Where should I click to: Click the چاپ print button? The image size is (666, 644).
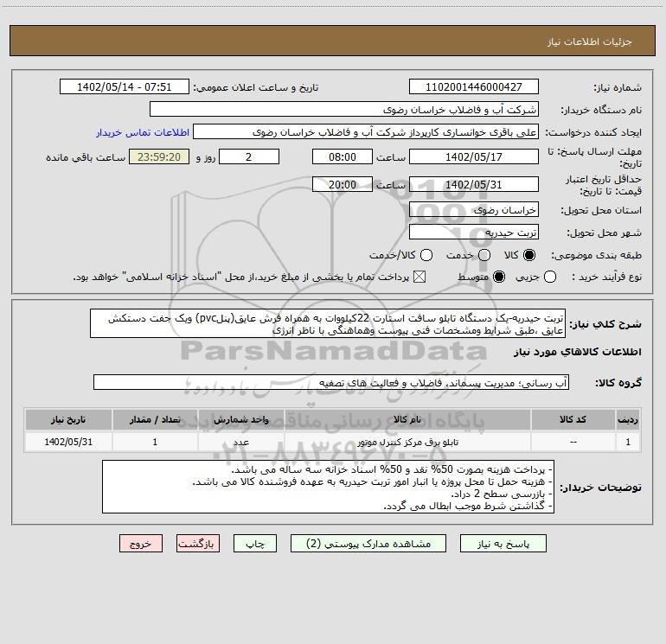point(255,544)
